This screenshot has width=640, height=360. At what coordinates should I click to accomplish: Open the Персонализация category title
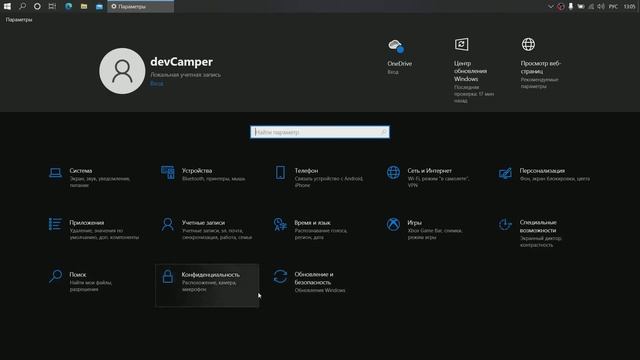pyautogui.click(x=542, y=171)
